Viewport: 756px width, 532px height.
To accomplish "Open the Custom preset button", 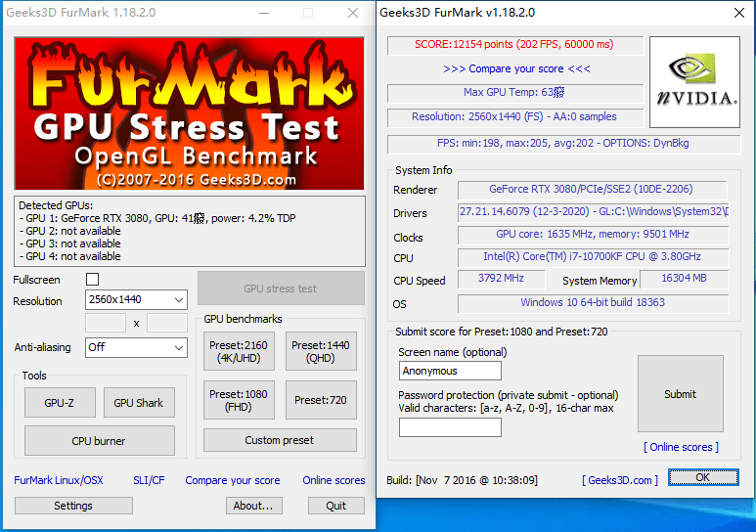I will pyautogui.click(x=280, y=440).
